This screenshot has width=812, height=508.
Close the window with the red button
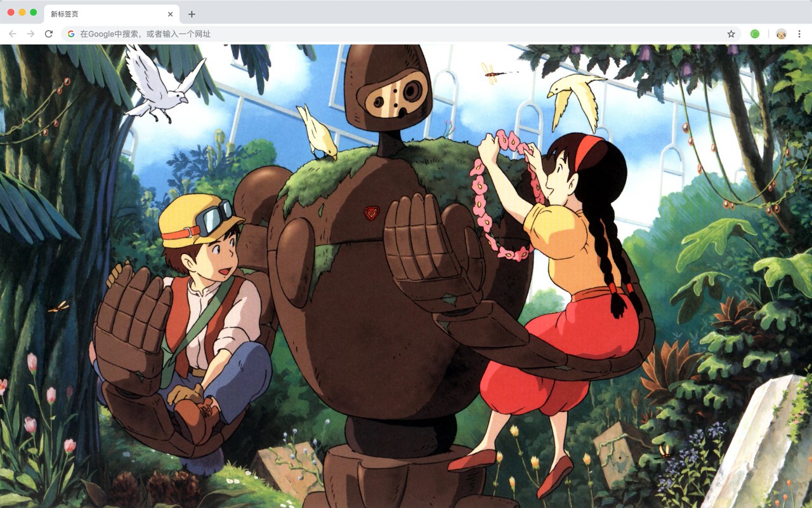pyautogui.click(x=11, y=13)
